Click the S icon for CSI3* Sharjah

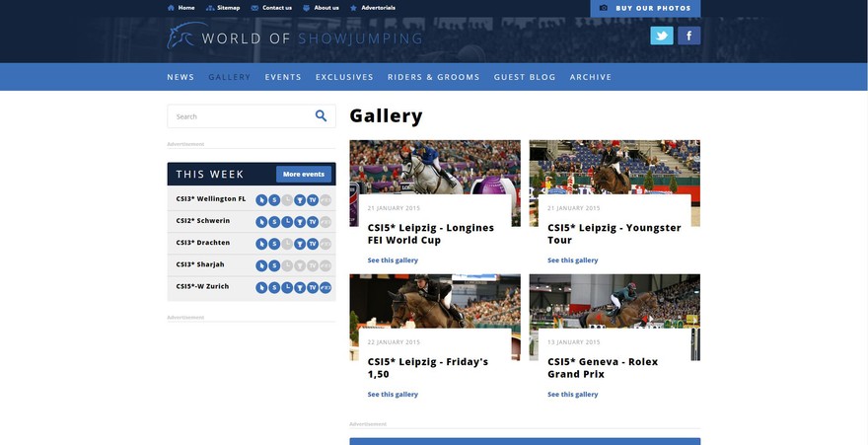click(x=274, y=265)
